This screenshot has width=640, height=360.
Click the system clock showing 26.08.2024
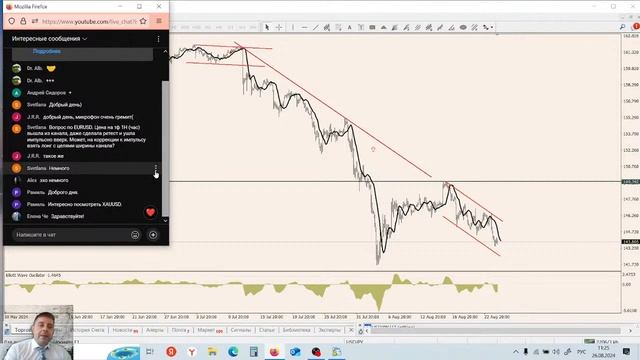(603, 351)
